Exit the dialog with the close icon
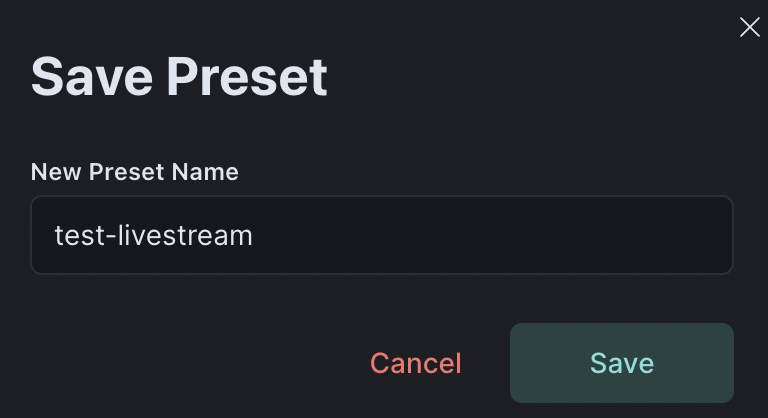 click(749, 27)
